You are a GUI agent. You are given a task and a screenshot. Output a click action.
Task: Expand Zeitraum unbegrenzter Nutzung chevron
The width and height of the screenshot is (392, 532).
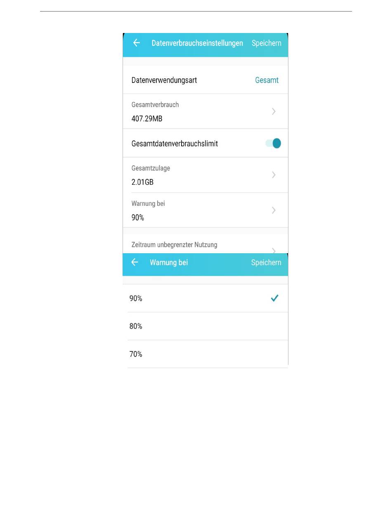point(274,250)
